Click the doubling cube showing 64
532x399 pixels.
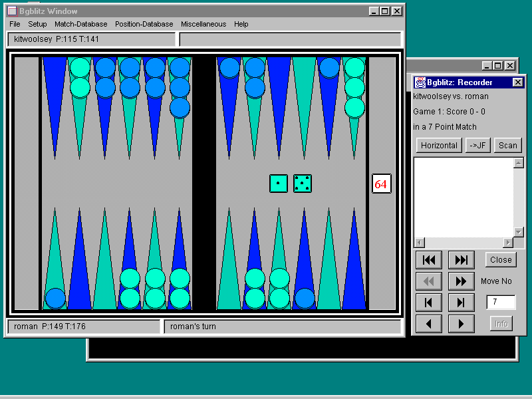pos(381,184)
